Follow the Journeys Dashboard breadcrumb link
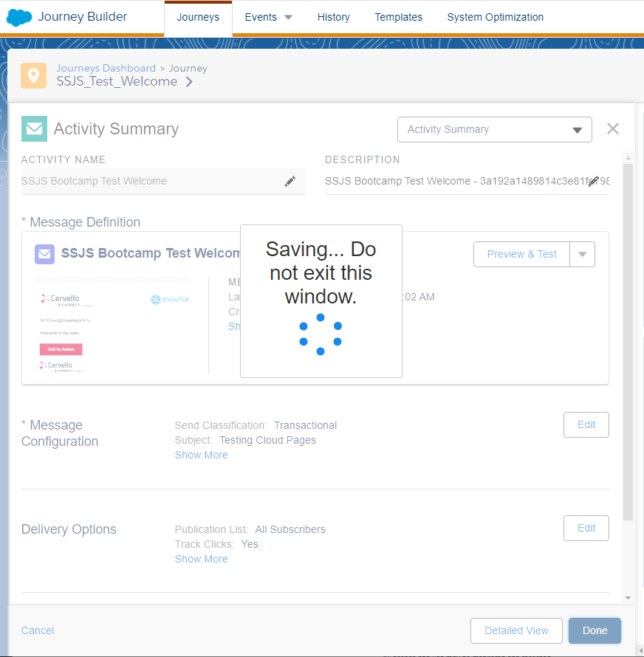Image resolution: width=644 pixels, height=657 pixels. [106, 68]
